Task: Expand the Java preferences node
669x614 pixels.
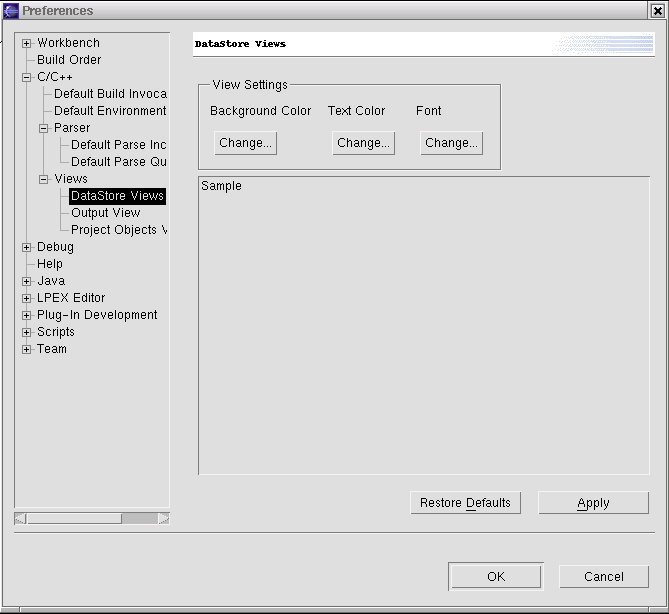Action: pos(27,281)
